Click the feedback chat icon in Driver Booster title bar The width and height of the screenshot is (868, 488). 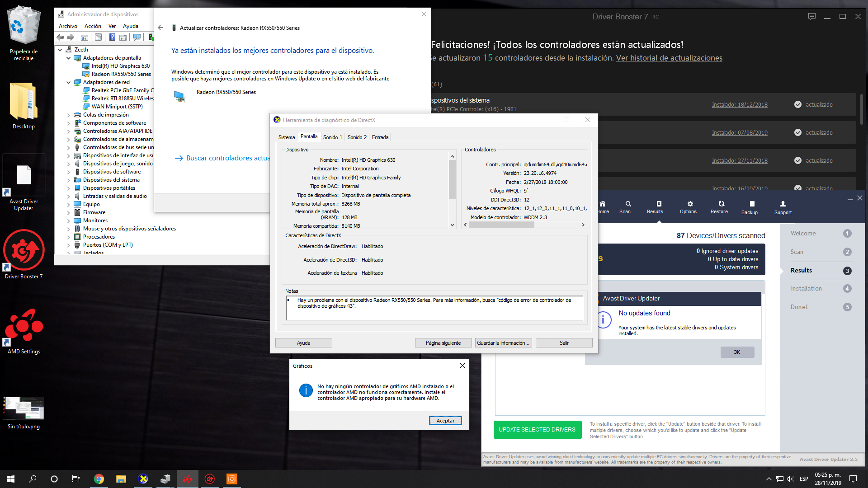(812, 17)
